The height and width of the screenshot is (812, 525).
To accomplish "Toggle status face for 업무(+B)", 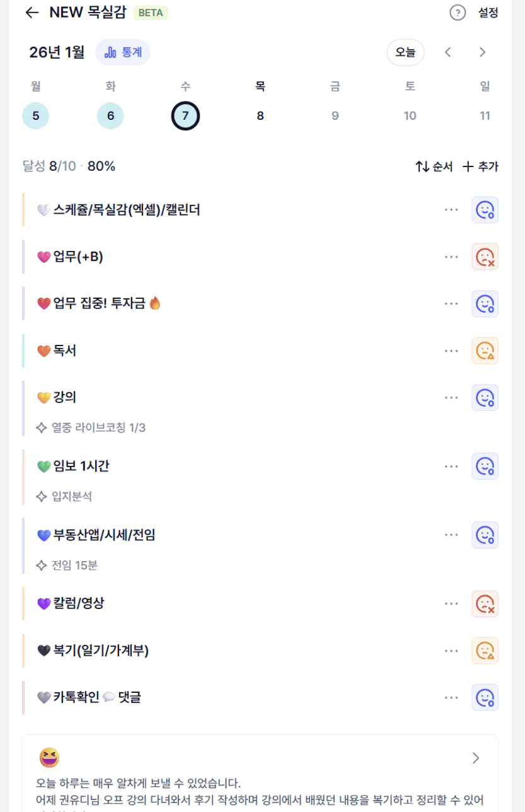I will [x=485, y=257].
